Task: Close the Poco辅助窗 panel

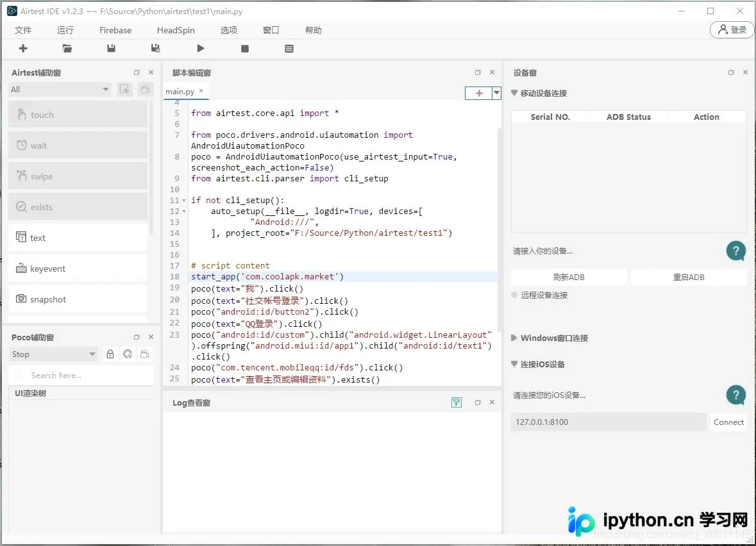Action: click(151, 337)
